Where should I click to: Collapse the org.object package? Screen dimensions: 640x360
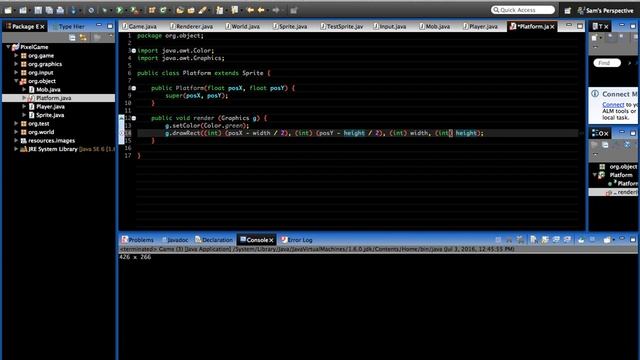[16, 81]
